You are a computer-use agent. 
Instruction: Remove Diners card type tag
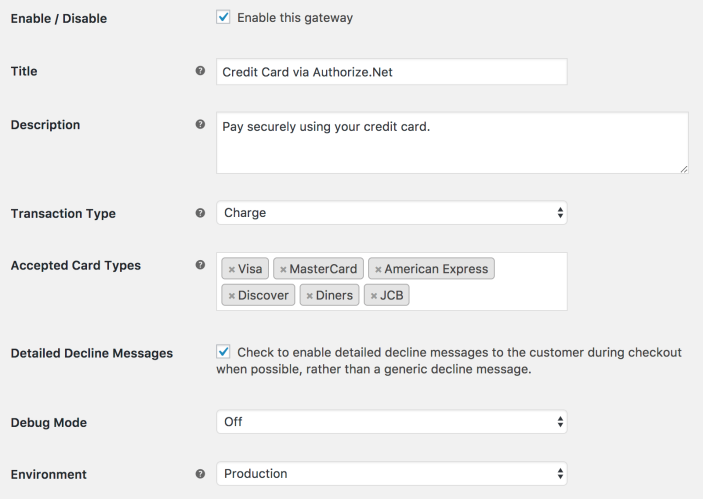click(310, 296)
